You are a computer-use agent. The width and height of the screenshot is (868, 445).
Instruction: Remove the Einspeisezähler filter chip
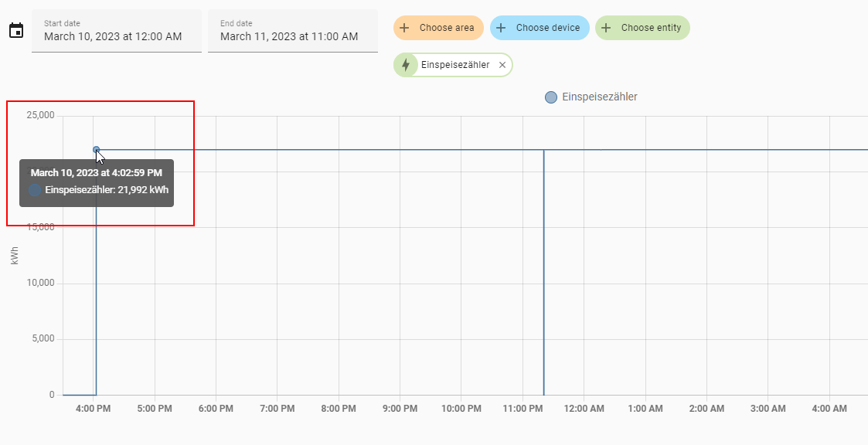point(502,65)
